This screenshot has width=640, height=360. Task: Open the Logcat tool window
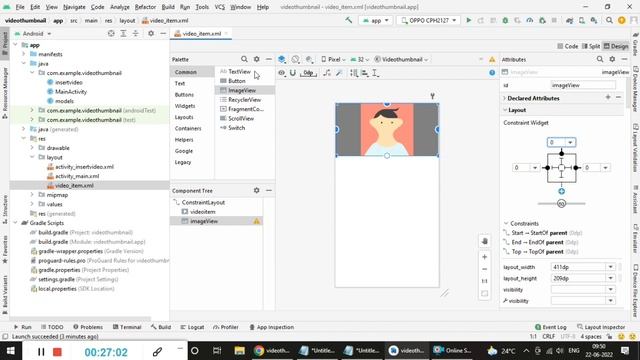pos(192,327)
